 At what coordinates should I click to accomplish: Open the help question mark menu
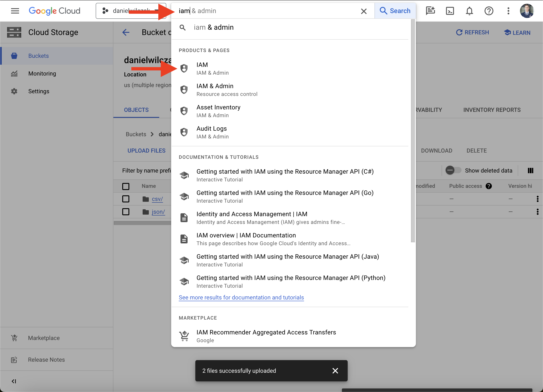pyautogui.click(x=489, y=11)
